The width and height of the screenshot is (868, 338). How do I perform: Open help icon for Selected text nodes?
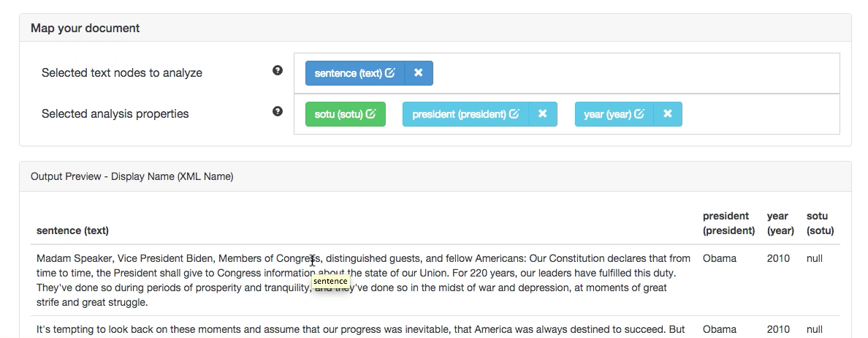point(278,70)
